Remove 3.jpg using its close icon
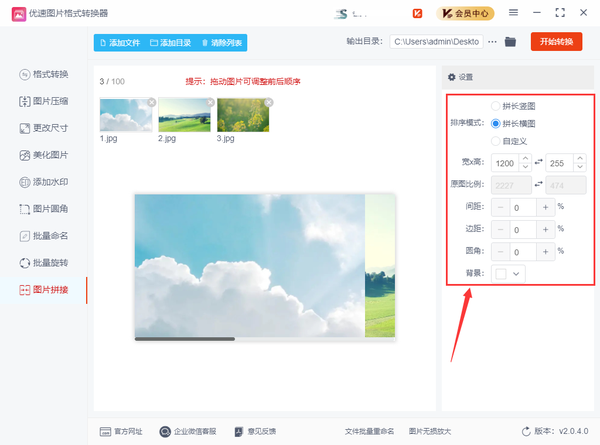 (x=268, y=101)
